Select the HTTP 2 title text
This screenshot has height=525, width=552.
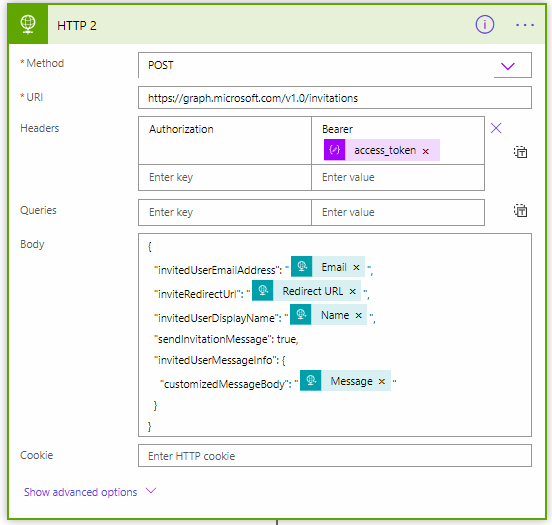click(x=77, y=26)
